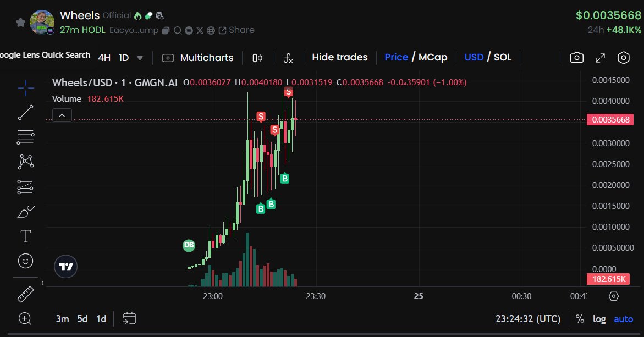Switch the chart to MCap view

click(x=433, y=58)
